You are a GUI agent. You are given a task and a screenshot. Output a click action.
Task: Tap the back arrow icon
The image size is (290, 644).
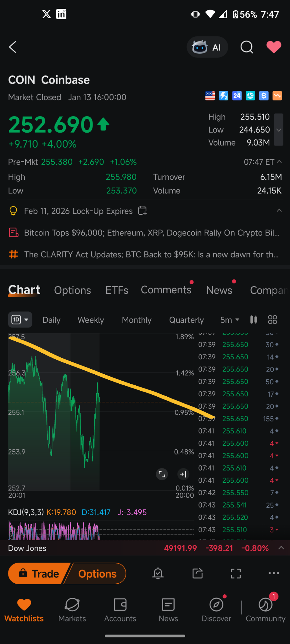click(x=13, y=47)
